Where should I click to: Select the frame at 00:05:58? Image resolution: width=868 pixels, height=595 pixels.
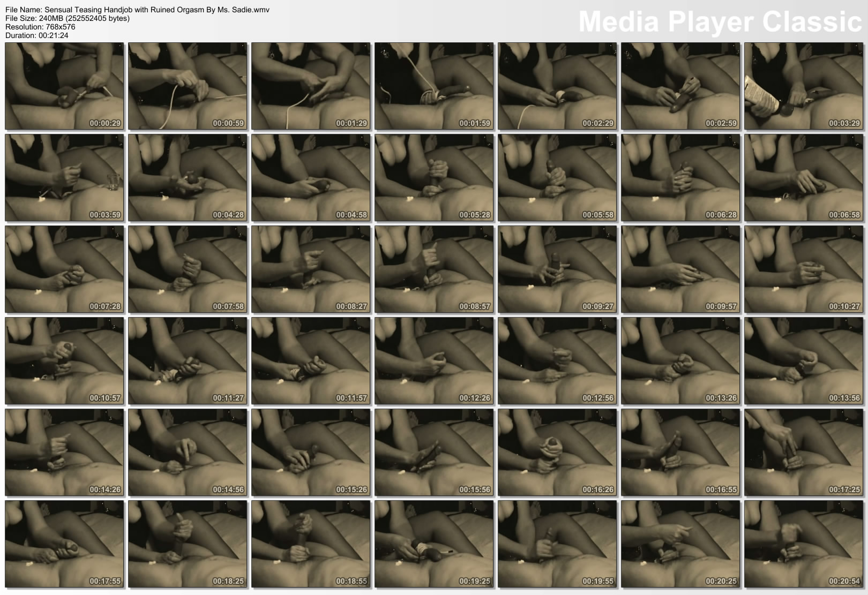(557, 178)
